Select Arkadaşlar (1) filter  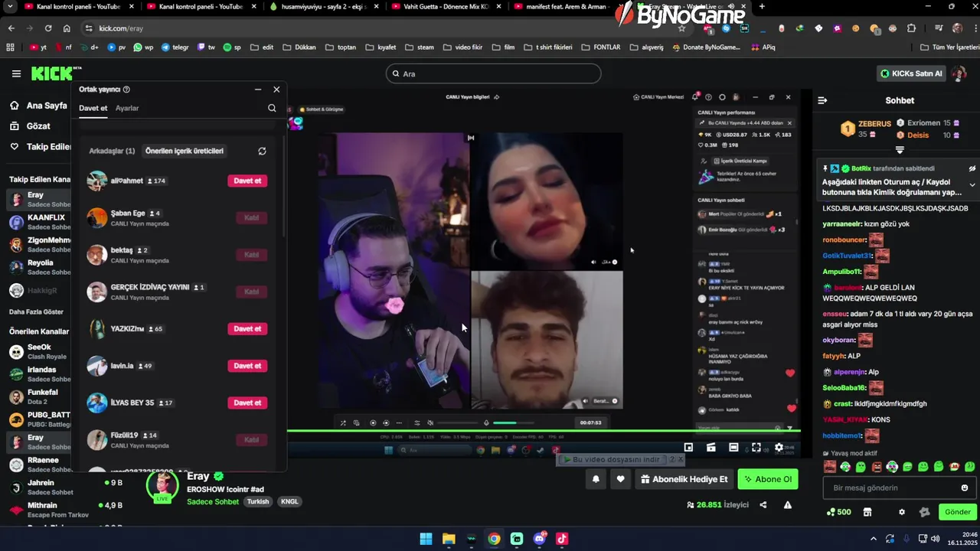(112, 151)
